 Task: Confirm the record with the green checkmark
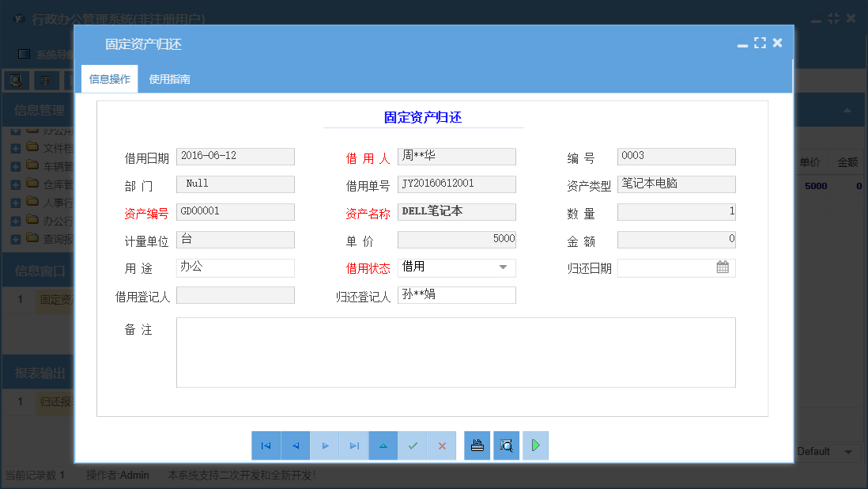tap(413, 445)
